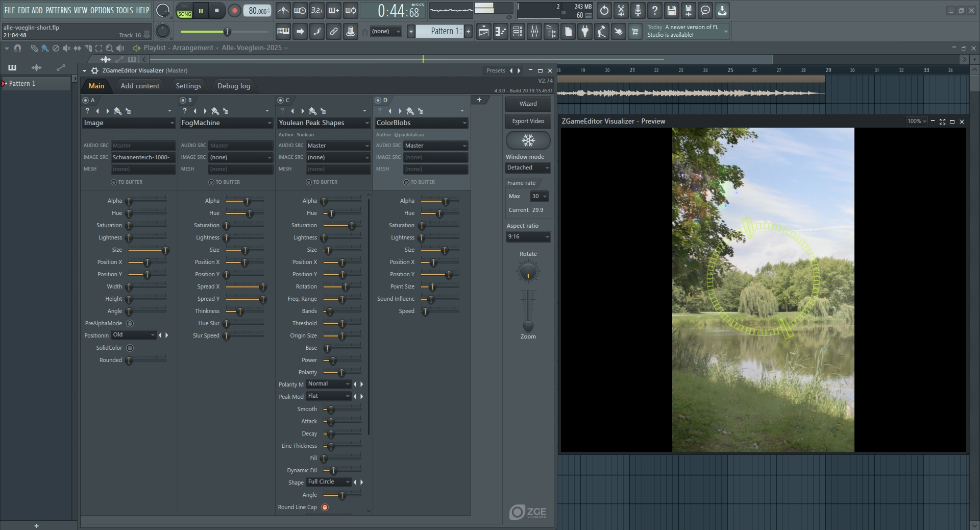Click the save project floppy icon
980x530 pixels.
(672, 10)
